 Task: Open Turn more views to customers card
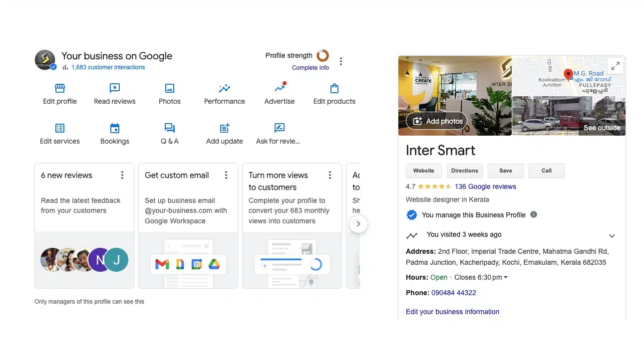(292, 226)
